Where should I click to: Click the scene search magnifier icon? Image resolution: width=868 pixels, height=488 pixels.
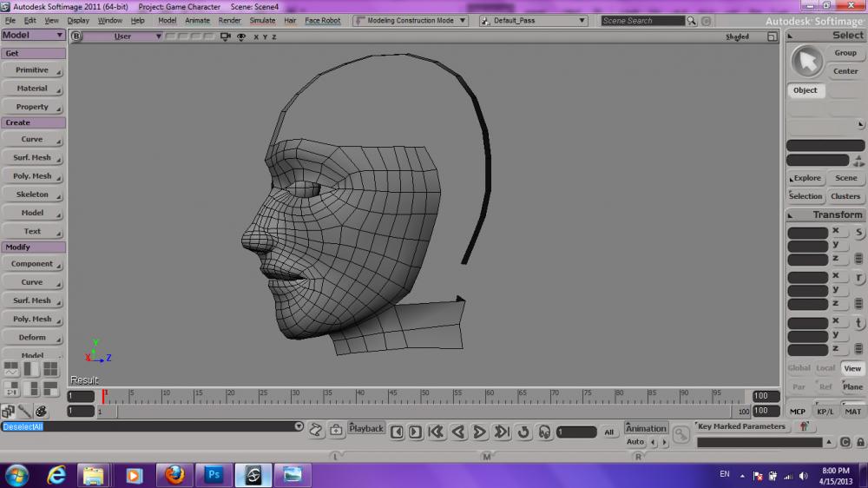click(x=692, y=21)
